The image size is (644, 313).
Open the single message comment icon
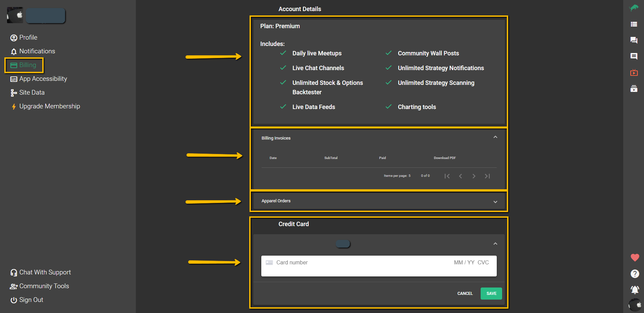[x=634, y=56]
